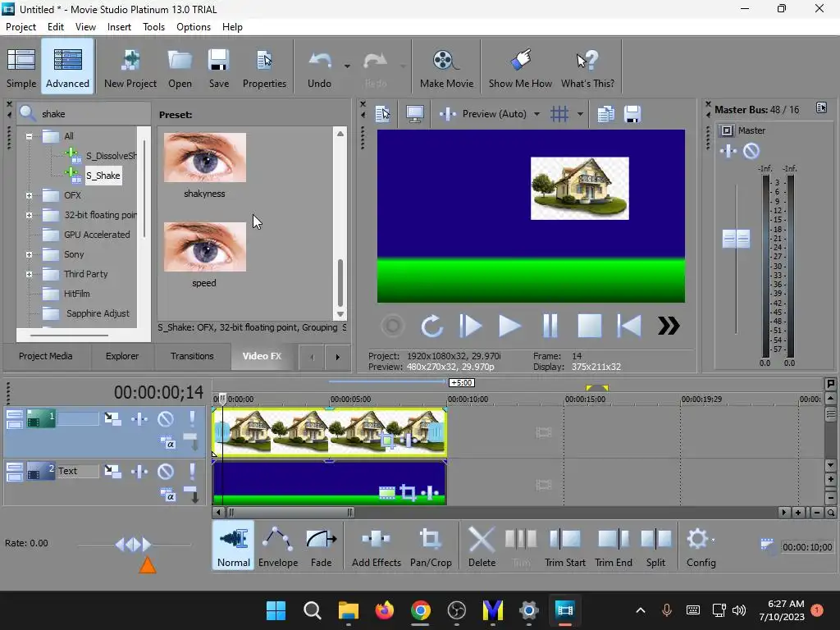Expand the Third Party folder
This screenshot has width=840, height=630.
(x=29, y=274)
